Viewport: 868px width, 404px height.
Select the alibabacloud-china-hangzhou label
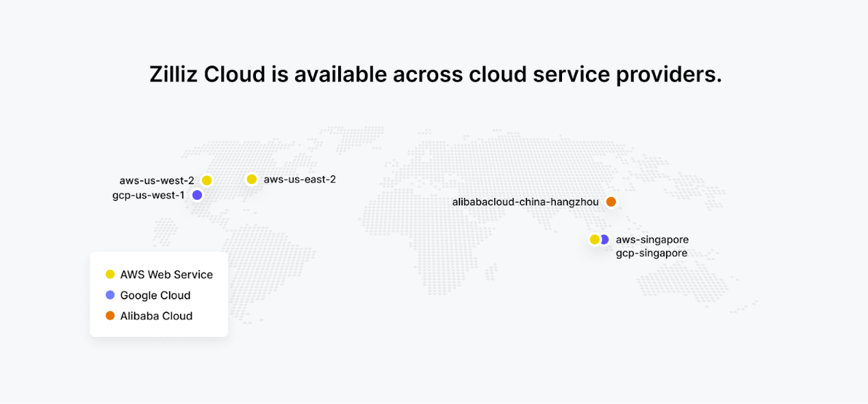coord(526,202)
